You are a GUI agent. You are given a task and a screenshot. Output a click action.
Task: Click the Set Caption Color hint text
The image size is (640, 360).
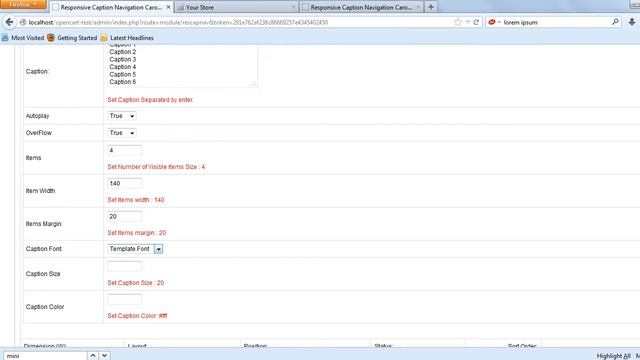pos(137,316)
